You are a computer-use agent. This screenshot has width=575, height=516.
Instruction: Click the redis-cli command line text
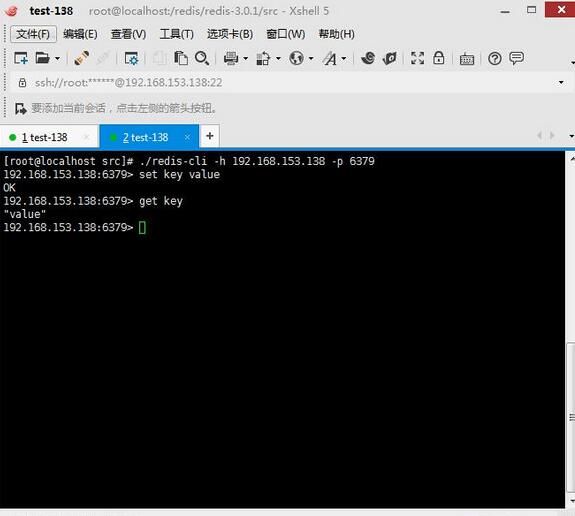pos(257,161)
